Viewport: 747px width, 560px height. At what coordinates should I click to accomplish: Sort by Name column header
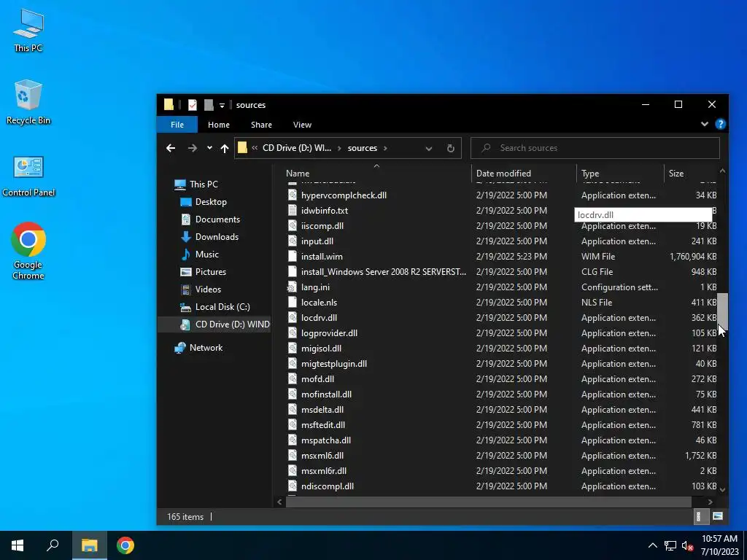(376, 174)
